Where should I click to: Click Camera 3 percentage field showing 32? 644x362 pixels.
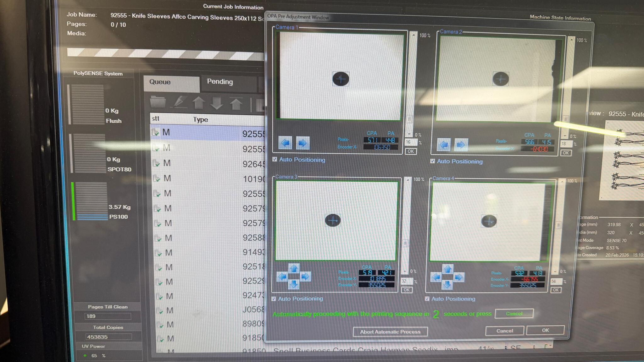tap(407, 281)
